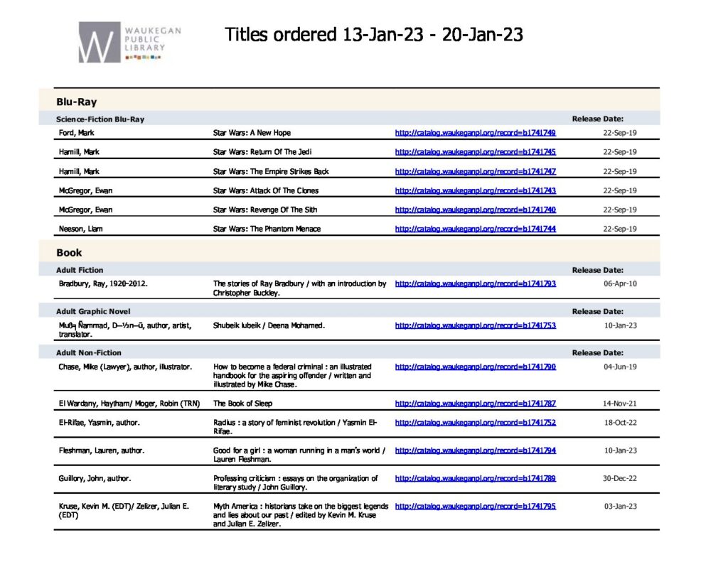
Task: Open catalog link for Attack Of The Clones
Action: tap(475, 190)
